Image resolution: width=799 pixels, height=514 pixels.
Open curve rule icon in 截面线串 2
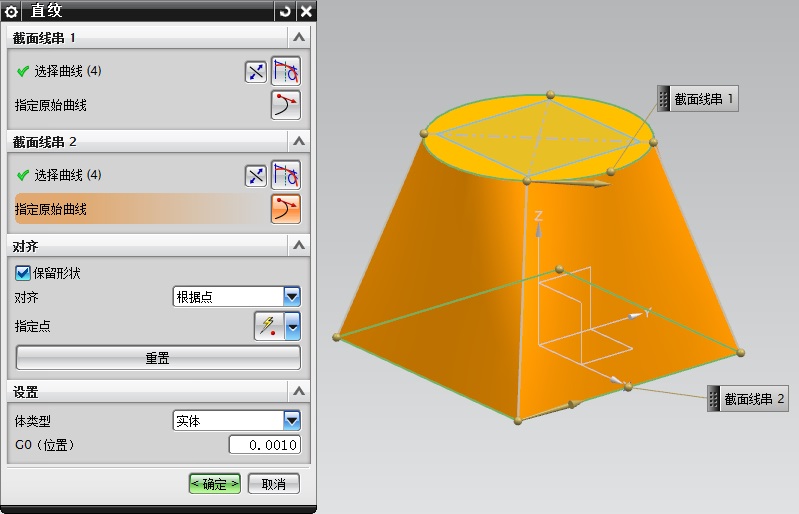(286, 175)
